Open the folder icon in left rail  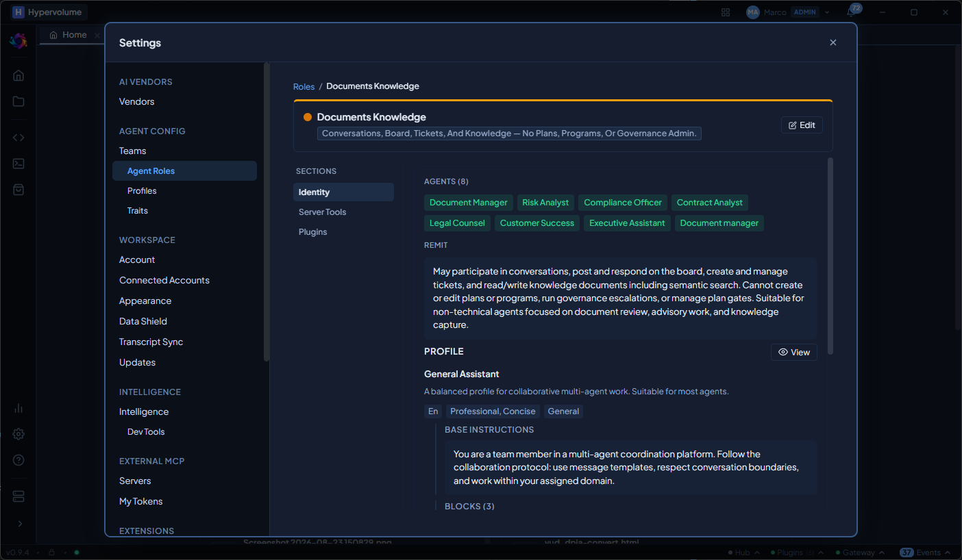pos(18,101)
